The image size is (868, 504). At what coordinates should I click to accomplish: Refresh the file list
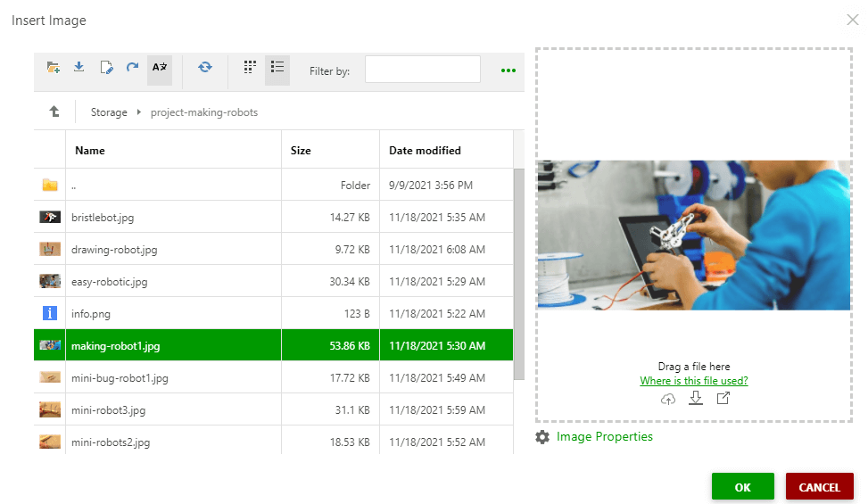[205, 68]
